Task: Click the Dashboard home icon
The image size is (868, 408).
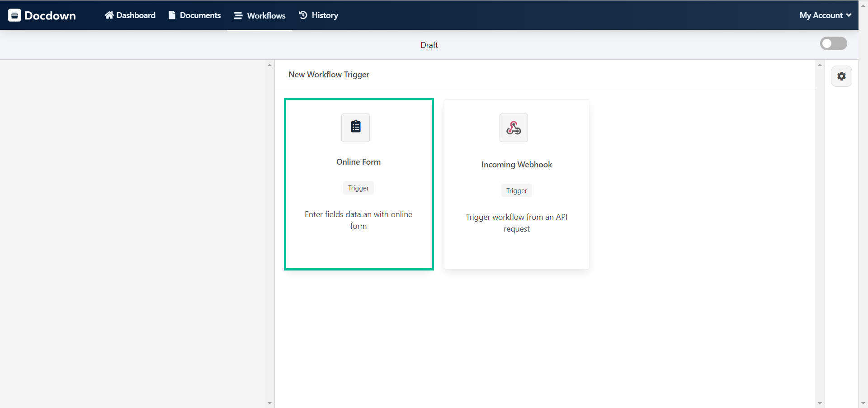Action: [108, 15]
